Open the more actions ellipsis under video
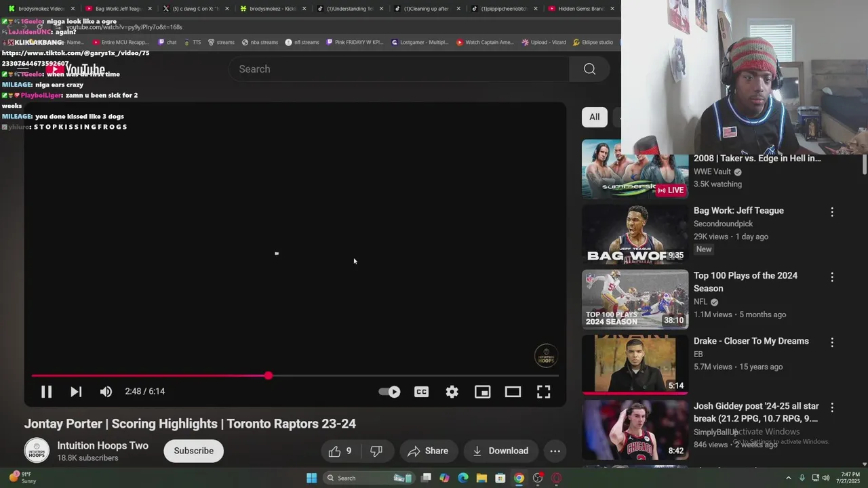Screen dimensions: 868x488 tap(555, 451)
